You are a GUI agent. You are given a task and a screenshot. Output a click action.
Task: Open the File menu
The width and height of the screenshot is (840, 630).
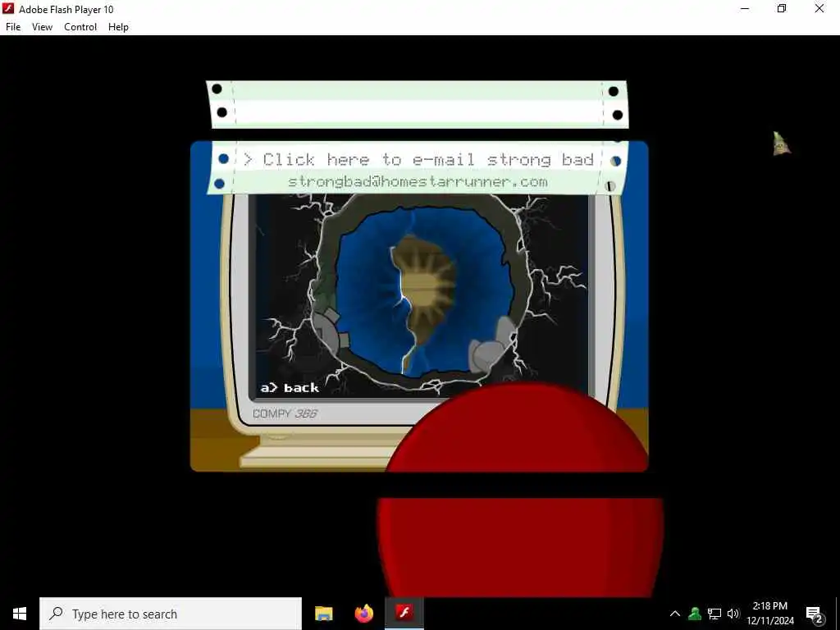tap(13, 27)
